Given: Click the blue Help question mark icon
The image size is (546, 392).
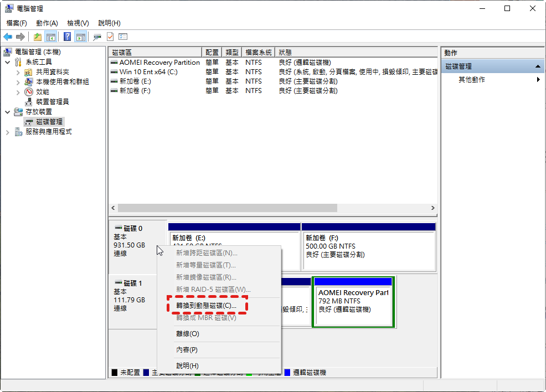Looking at the screenshot, I should (68, 37).
